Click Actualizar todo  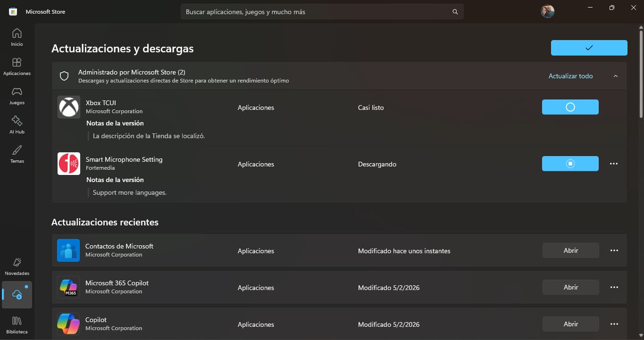pyautogui.click(x=570, y=76)
